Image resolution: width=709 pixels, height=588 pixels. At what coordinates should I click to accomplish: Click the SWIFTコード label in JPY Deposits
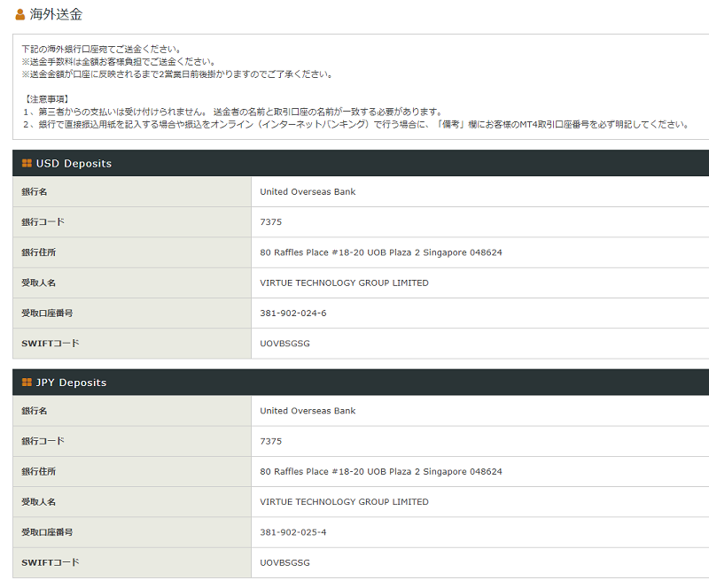point(51,562)
